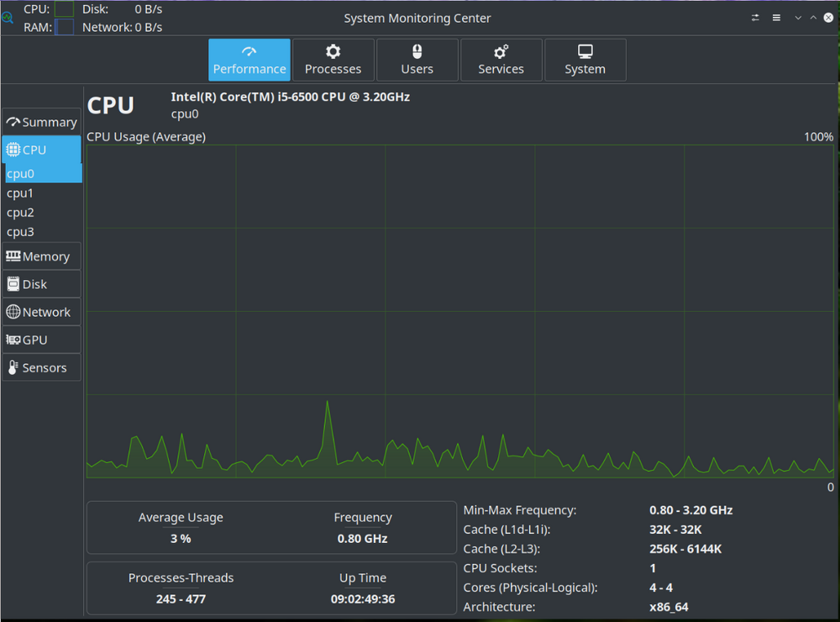This screenshot has width=840, height=622.
Task: Open the Users tab
Action: tap(417, 60)
